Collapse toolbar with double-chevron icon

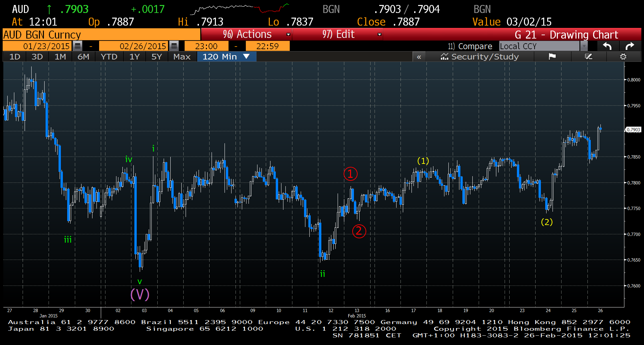419,57
